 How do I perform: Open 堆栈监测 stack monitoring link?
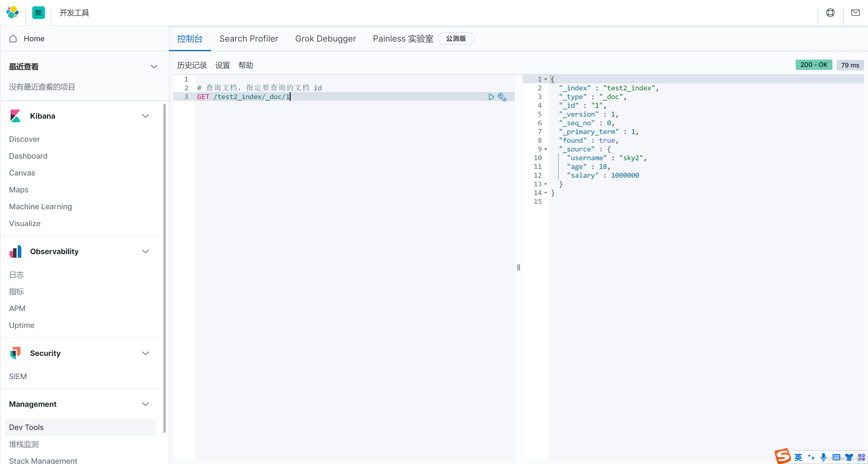(x=24, y=444)
